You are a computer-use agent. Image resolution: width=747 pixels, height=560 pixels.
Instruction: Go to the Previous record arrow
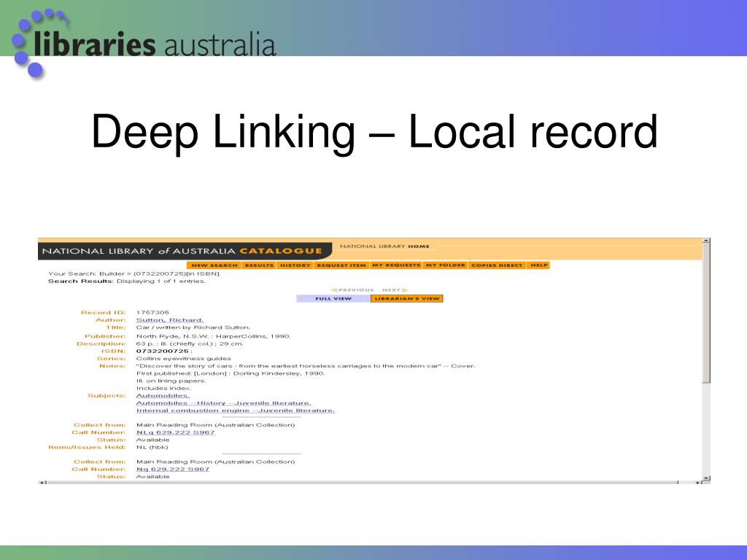point(352,290)
